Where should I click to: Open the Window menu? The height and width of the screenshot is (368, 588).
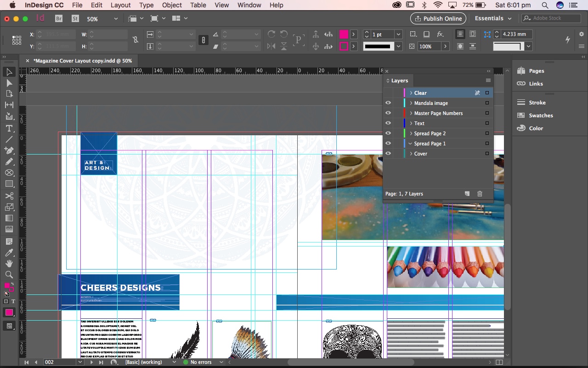click(249, 5)
